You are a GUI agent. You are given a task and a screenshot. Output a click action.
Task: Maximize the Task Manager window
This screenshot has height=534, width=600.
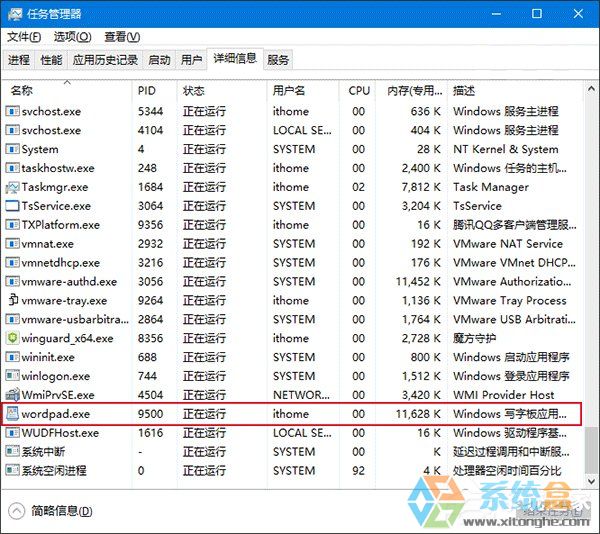point(537,14)
